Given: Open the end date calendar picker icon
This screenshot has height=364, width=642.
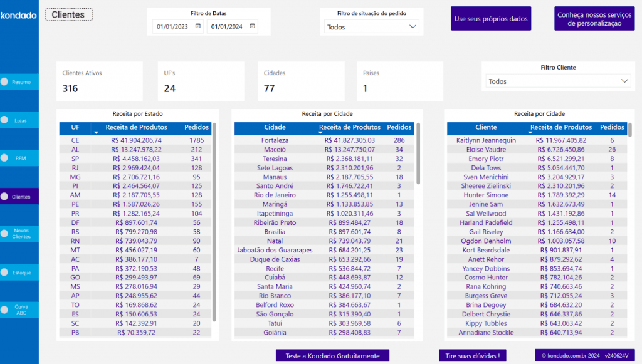Looking at the screenshot, I should click(x=252, y=26).
